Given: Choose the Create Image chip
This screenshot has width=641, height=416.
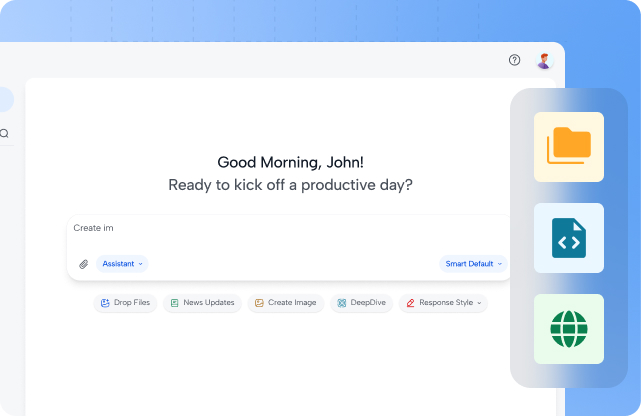Looking at the screenshot, I should 286,303.
